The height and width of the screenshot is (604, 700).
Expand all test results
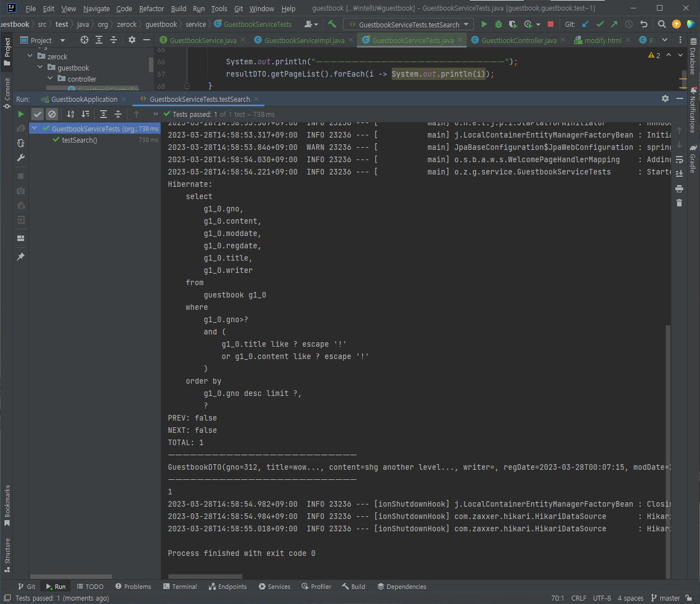point(104,114)
